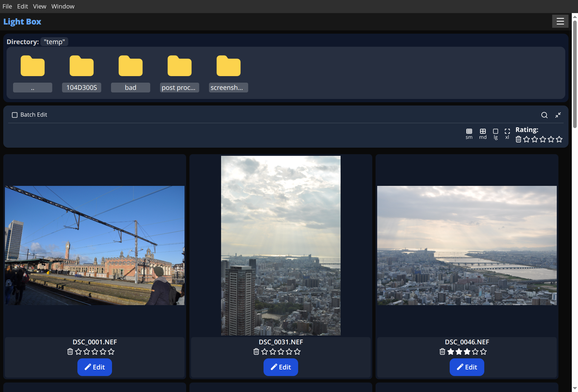Click Edit button for DSC_0001.NEF
Image resolution: width=578 pixels, height=392 pixels.
point(95,367)
